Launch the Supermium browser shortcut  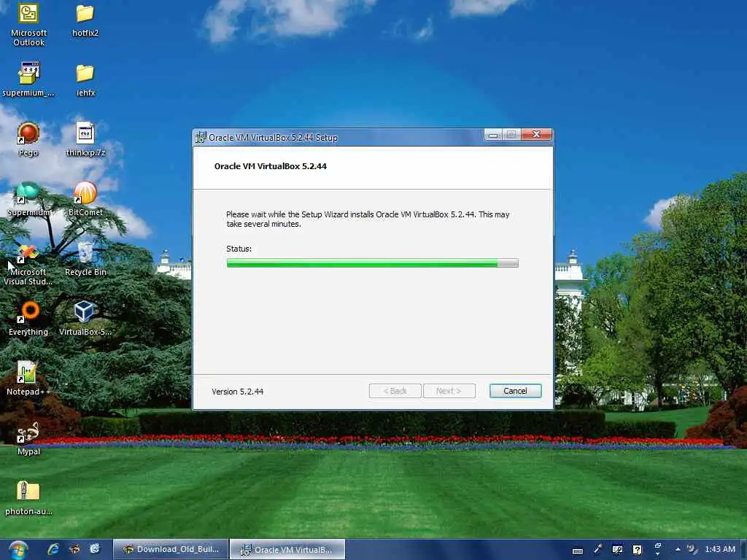click(28, 199)
